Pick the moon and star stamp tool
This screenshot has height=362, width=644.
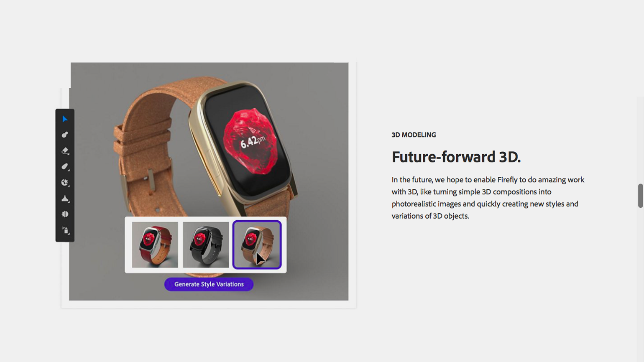point(65,182)
